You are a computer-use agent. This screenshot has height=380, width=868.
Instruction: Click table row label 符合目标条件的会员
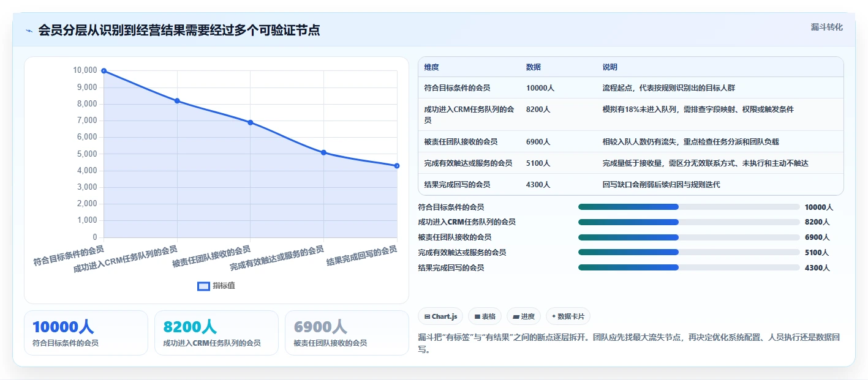(457, 88)
